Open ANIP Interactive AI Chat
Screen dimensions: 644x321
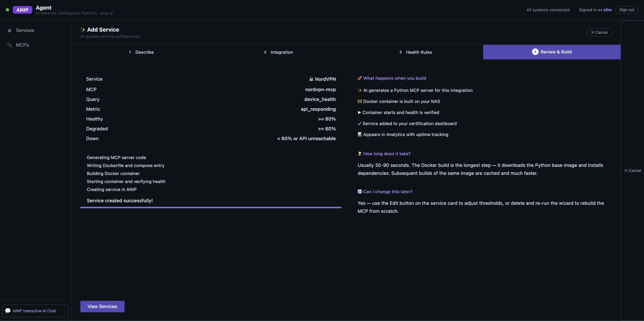pos(35,311)
